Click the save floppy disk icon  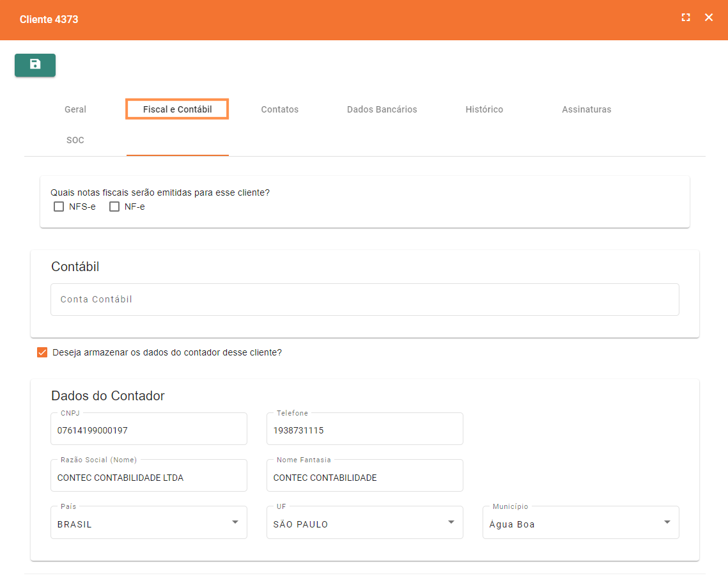pyautogui.click(x=35, y=65)
